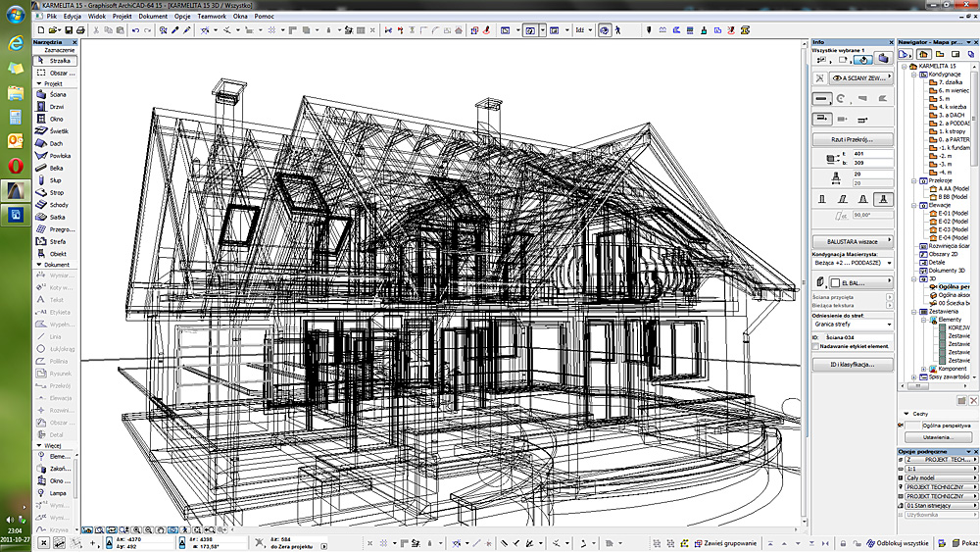Select the Obszar marquee tool
Screen dimensions: 980x552
(x=55, y=73)
